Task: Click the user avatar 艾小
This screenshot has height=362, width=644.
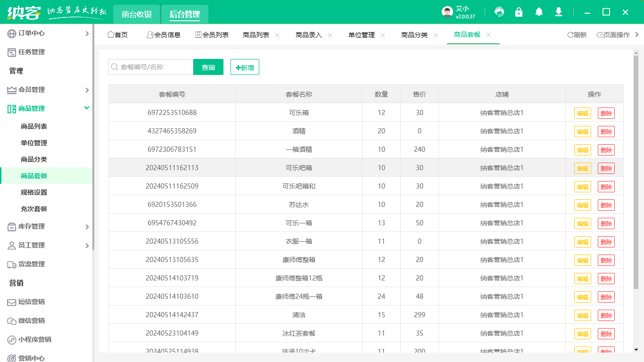Action: pos(447,12)
